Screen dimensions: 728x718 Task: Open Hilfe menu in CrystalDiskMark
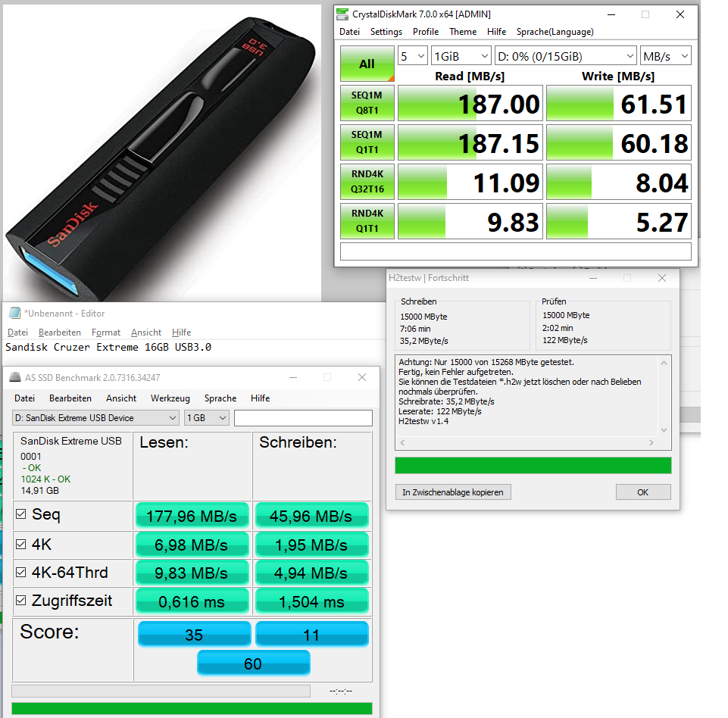(x=496, y=32)
